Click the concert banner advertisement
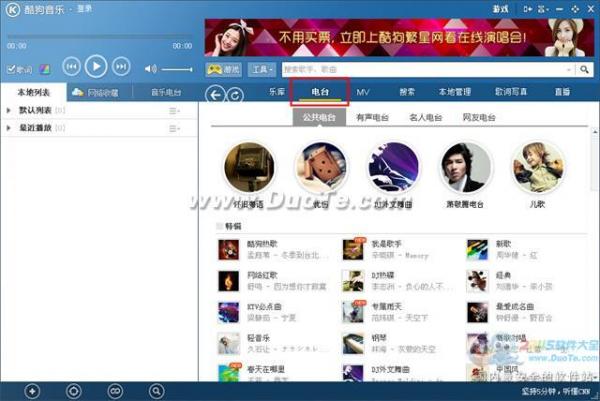 click(399, 37)
